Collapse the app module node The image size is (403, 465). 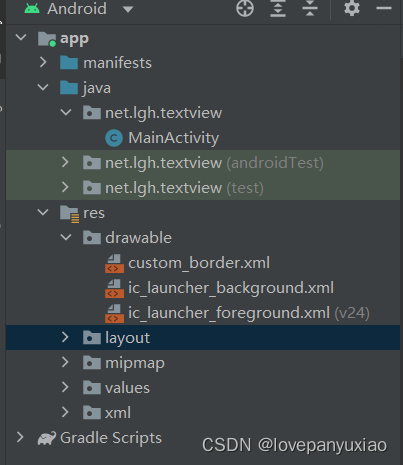click(x=21, y=37)
